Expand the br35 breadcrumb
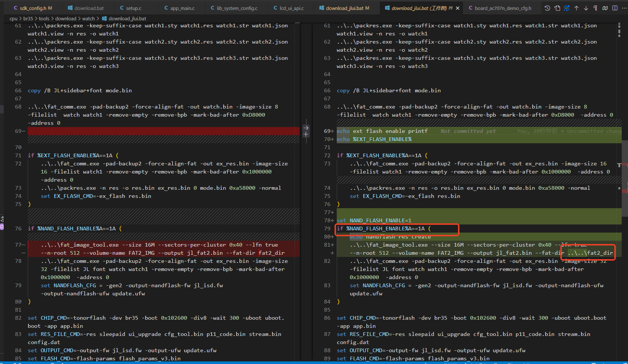Image resolution: width=628 pixels, height=364 pixels. point(28,18)
